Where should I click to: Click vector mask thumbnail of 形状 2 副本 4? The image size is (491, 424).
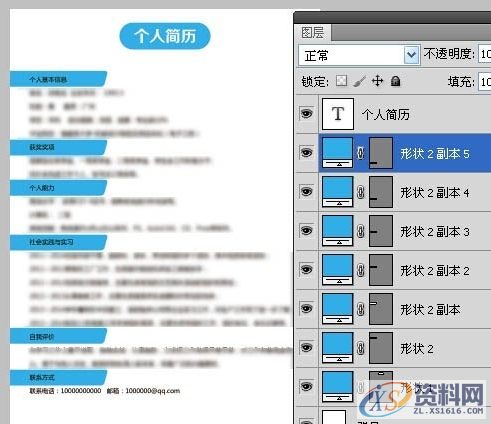(381, 192)
